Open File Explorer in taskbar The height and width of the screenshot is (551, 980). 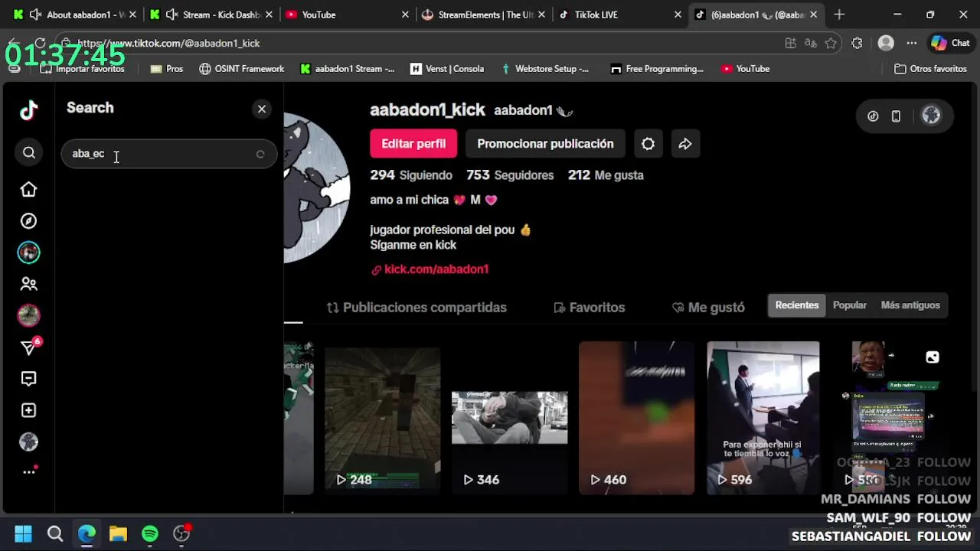click(x=118, y=533)
